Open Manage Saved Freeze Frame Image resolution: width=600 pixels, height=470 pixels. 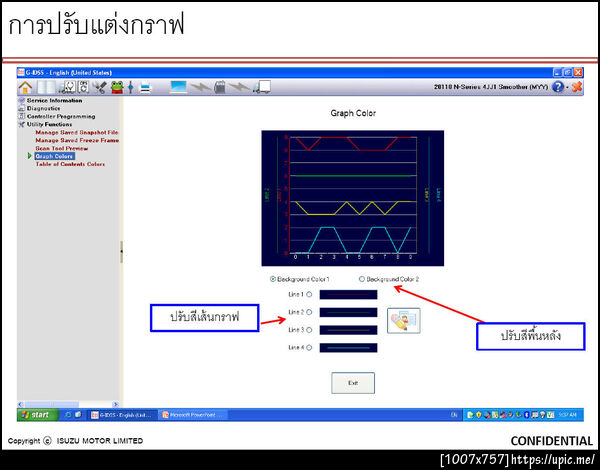tap(77, 140)
